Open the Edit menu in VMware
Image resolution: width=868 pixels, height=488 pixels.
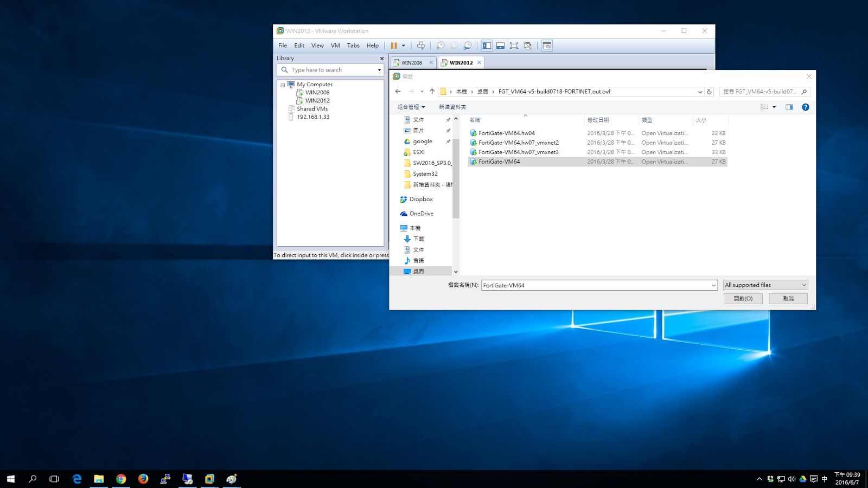pos(299,46)
